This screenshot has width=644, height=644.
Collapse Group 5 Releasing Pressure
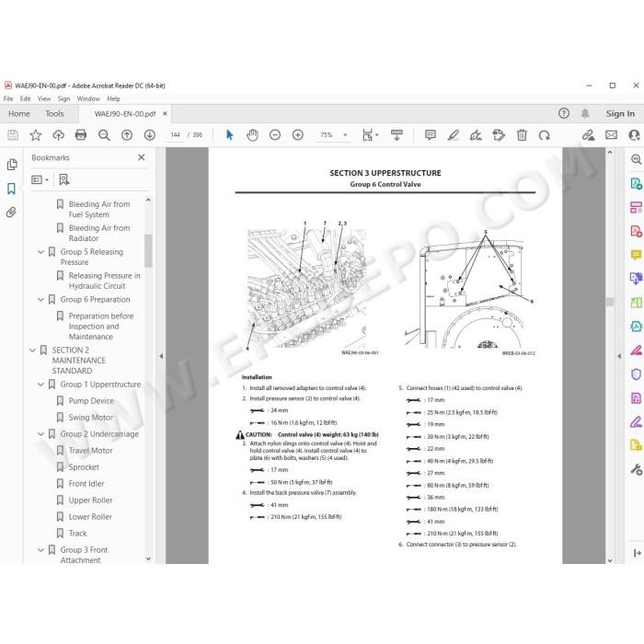[40, 252]
